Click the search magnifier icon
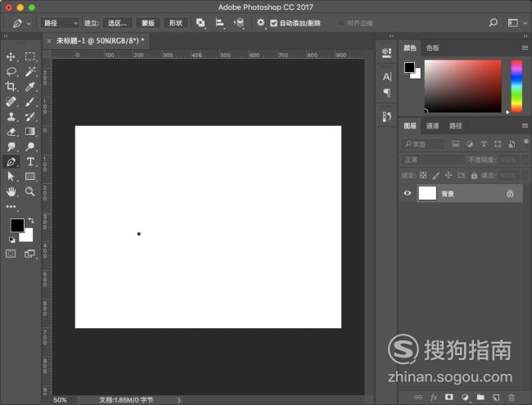 pos(493,23)
